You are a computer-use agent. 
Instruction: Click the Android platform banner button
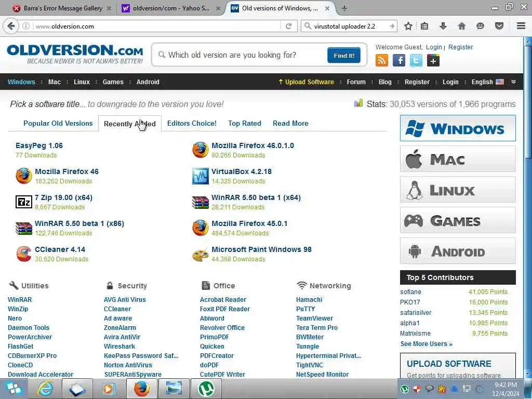click(458, 251)
